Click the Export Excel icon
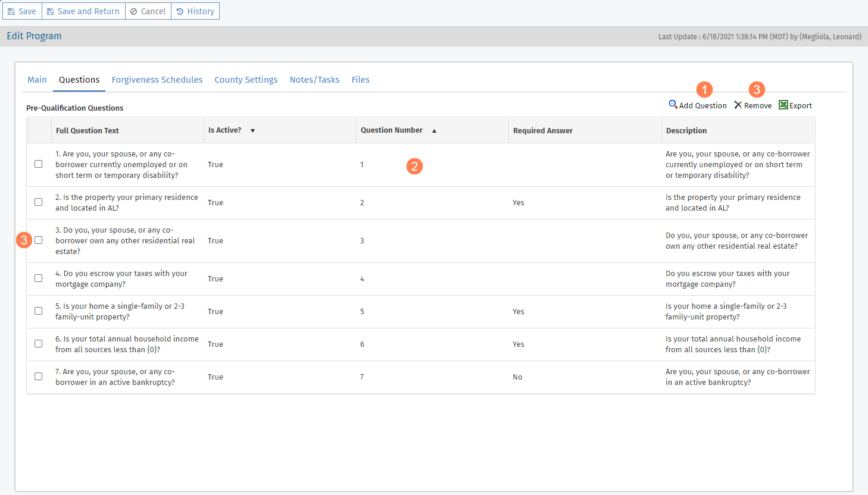868x495 pixels. pyautogui.click(x=783, y=105)
